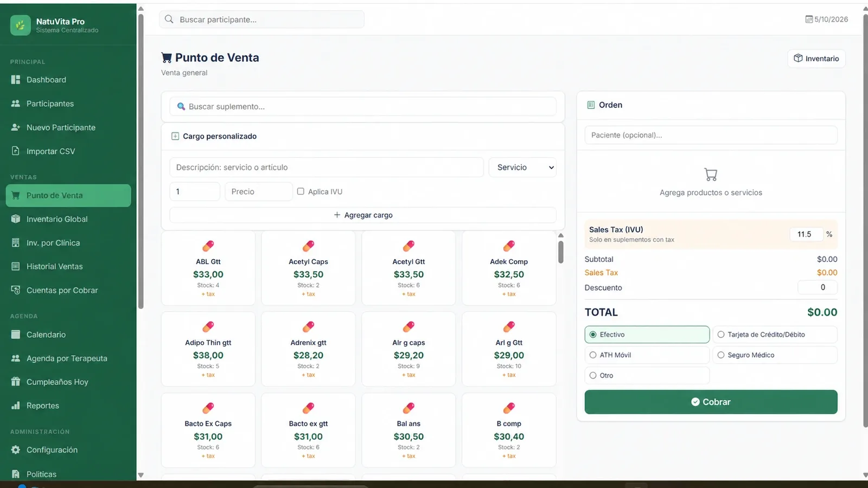Click the magnifier icon in Buscar participante
The width and height of the screenshot is (868, 488).
(x=169, y=19)
